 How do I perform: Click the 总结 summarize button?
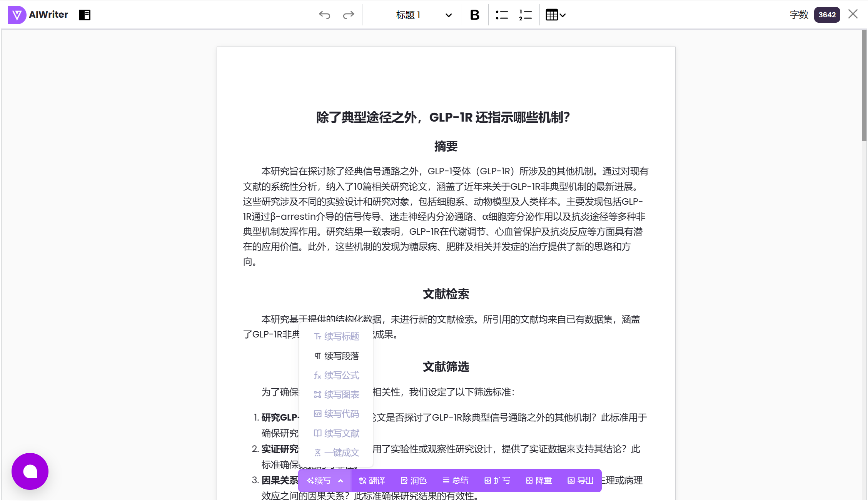coord(456,481)
